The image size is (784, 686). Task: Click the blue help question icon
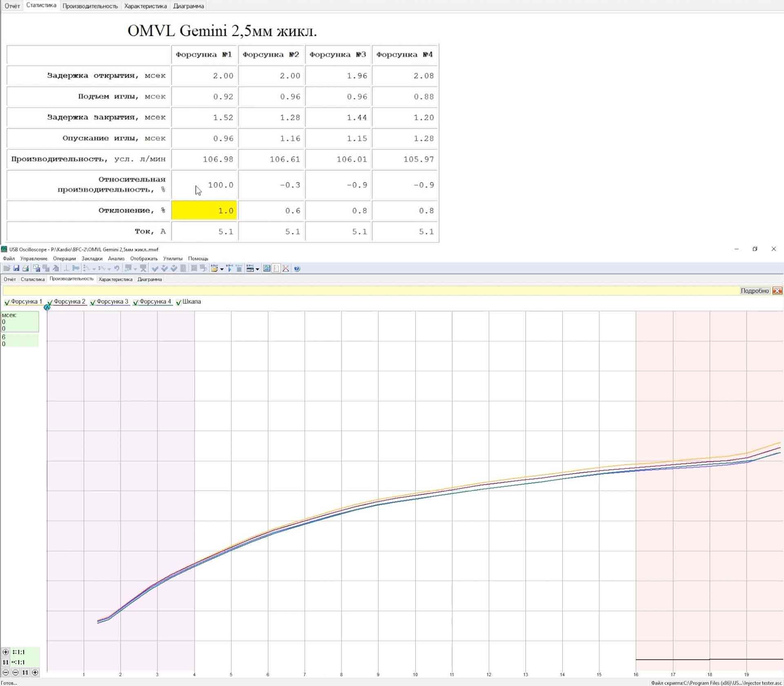click(x=297, y=268)
